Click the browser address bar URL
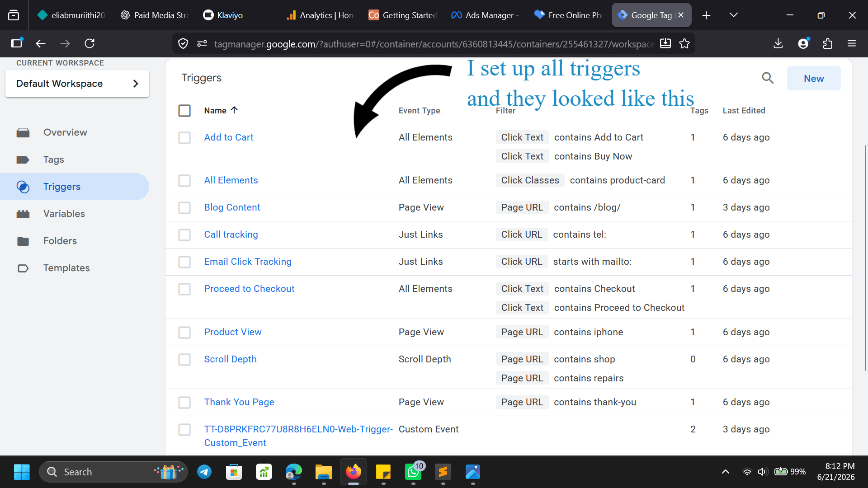This screenshot has height=488, width=868. click(x=434, y=44)
